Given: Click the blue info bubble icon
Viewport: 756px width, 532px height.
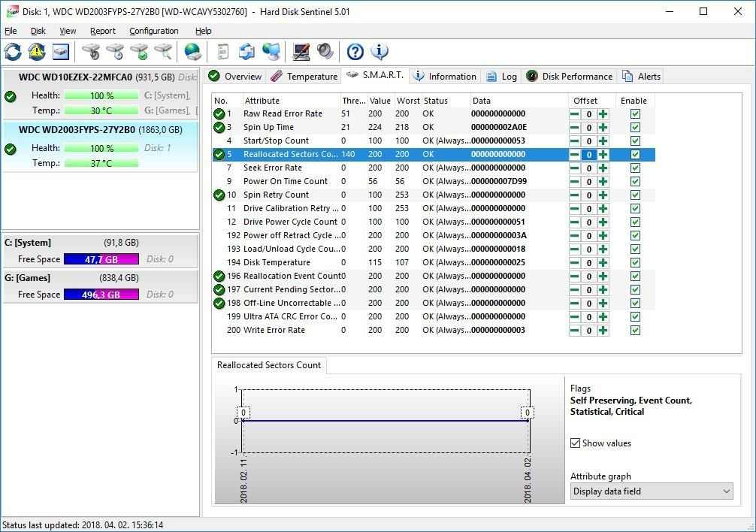Looking at the screenshot, I should [x=380, y=52].
